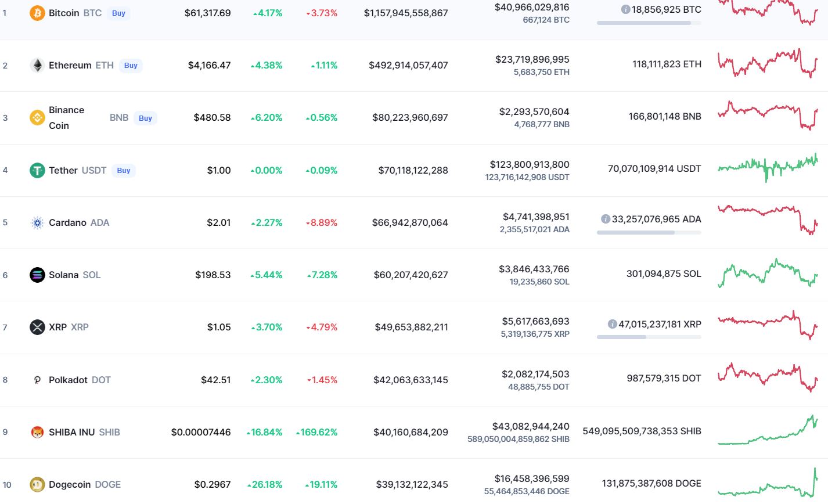The height and width of the screenshot is (504, 828).
Task: Open the Cardano coin name link
Action: point(67,222)
